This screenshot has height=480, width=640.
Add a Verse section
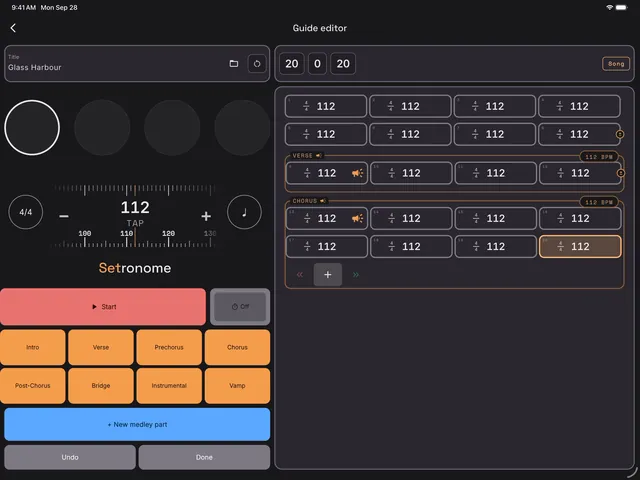(x=101, y=347)
